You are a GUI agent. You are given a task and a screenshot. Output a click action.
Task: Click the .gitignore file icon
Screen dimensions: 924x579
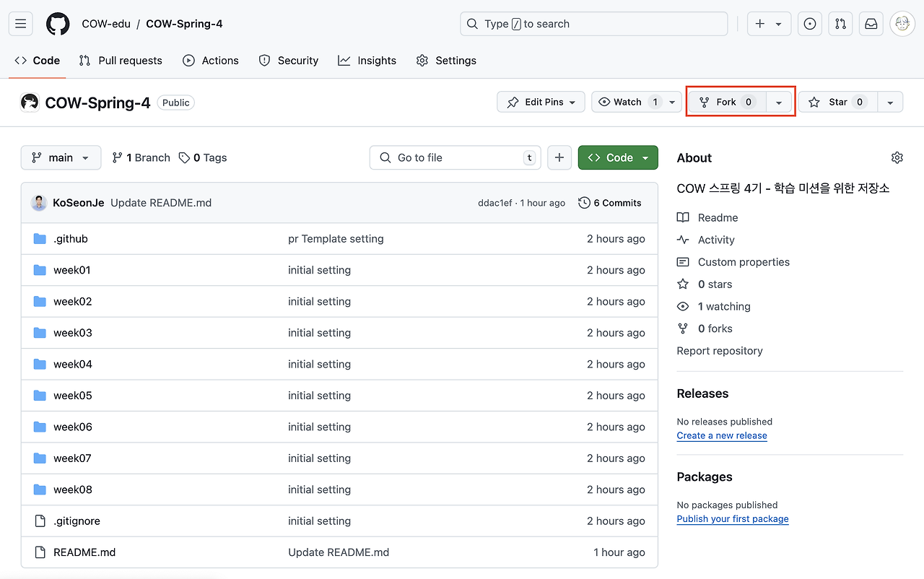40,521
